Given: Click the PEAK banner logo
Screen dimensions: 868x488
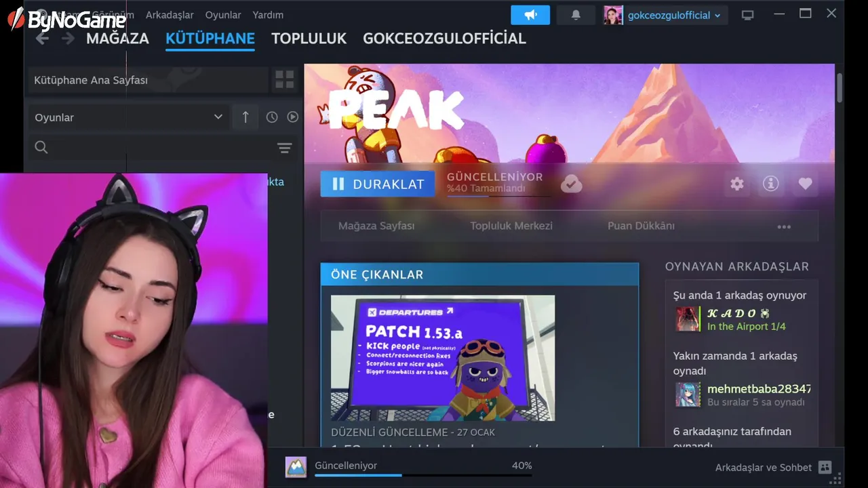Looking at the screenshot, I should click(x=396, y=108).
